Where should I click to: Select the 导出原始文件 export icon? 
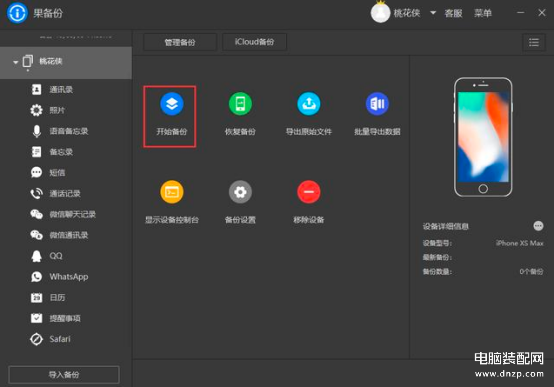click(x=309, y=104)
